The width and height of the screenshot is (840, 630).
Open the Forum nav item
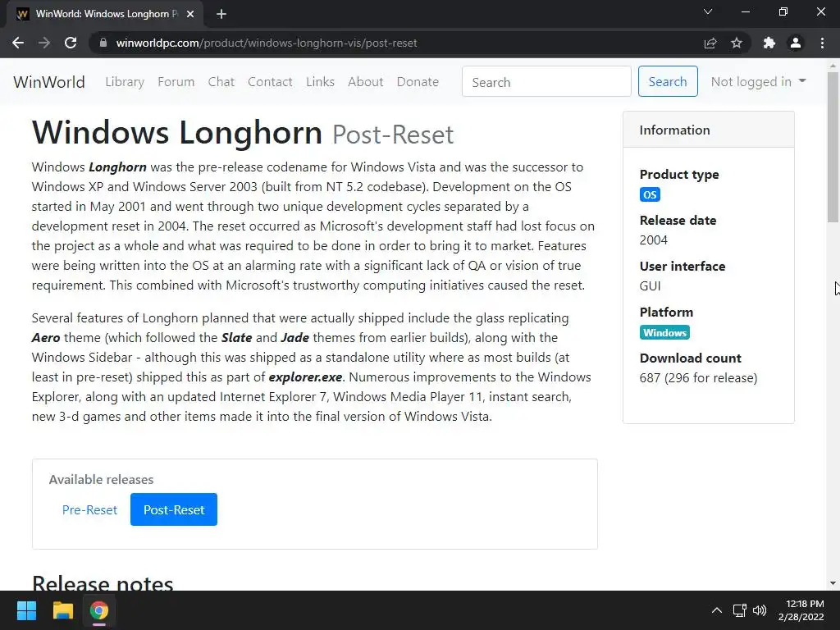pyautogui.click(x=176, y=82)
